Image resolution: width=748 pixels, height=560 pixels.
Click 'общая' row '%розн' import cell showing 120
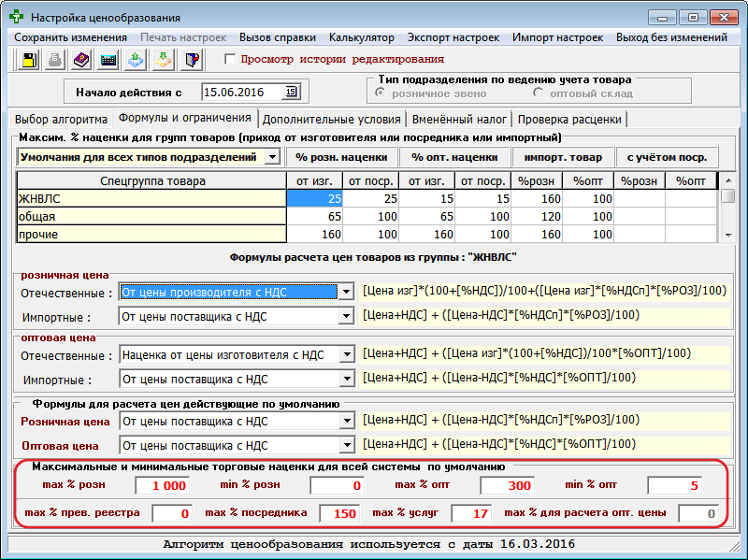pyautogui.click(x=537, y=216)
